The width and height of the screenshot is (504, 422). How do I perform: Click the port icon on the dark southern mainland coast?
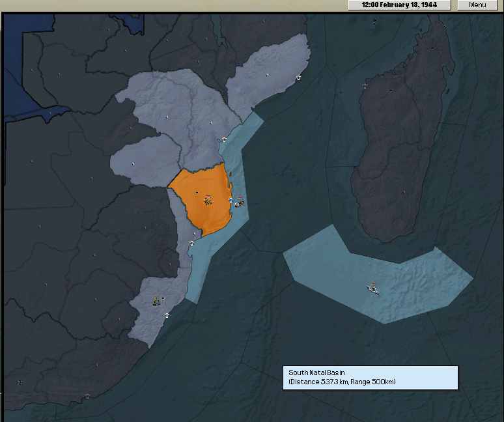[x=87, y=397]
